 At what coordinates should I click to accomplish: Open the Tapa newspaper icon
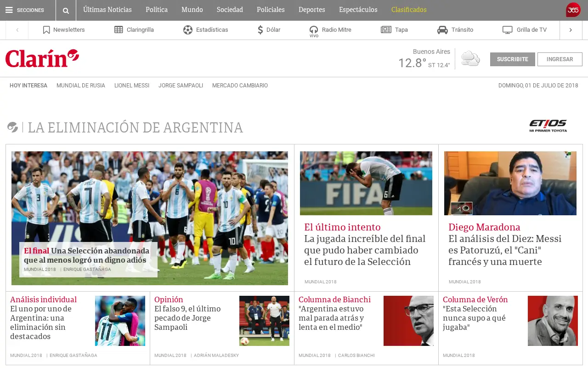pyautogui.click(x=386, y=30)
